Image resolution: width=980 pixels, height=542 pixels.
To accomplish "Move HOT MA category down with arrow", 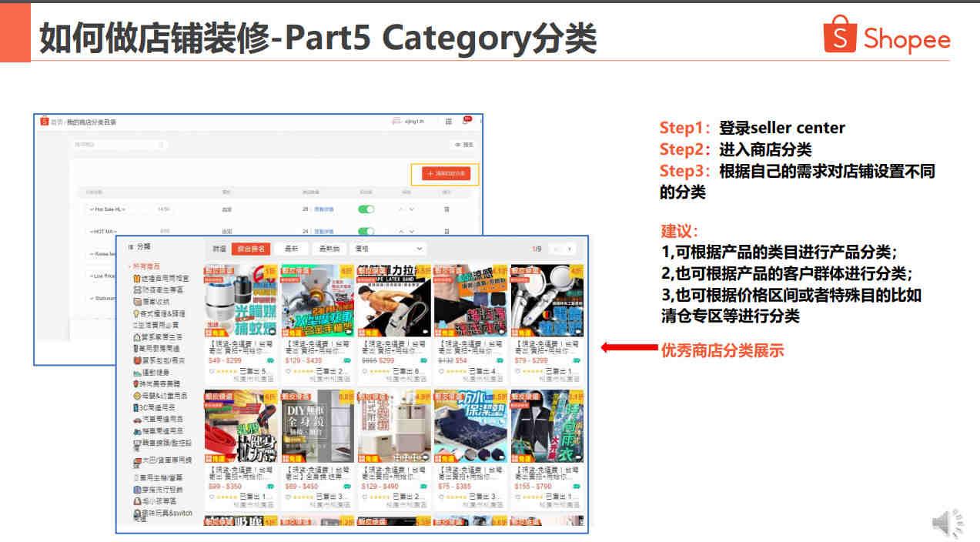I will click(x=412, y=231).
